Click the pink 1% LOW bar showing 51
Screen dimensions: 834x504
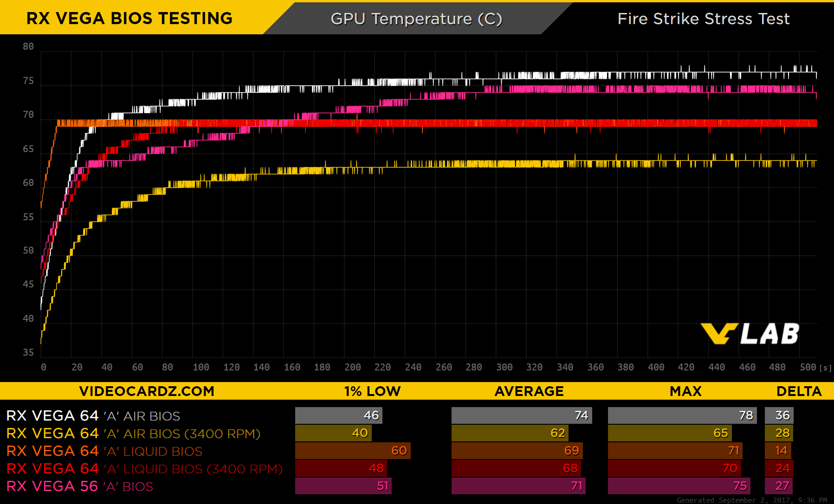point(343,486)
